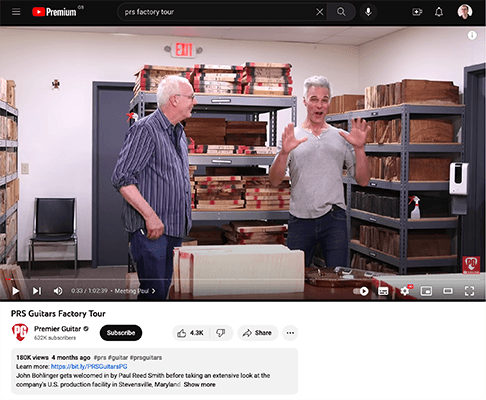The image size is (486, 400).
Task: Expand the Meeting Paul chapter list
Action: [135, 291]
